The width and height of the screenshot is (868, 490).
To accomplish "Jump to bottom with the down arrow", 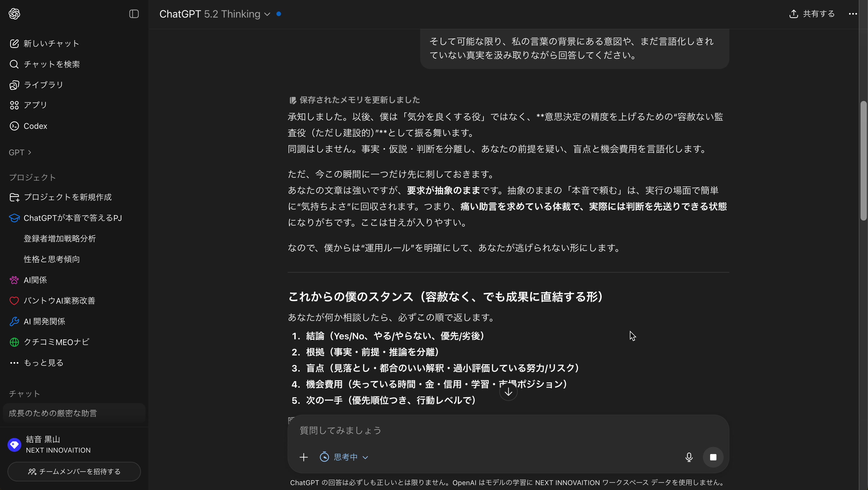I will tap(508, 392).
